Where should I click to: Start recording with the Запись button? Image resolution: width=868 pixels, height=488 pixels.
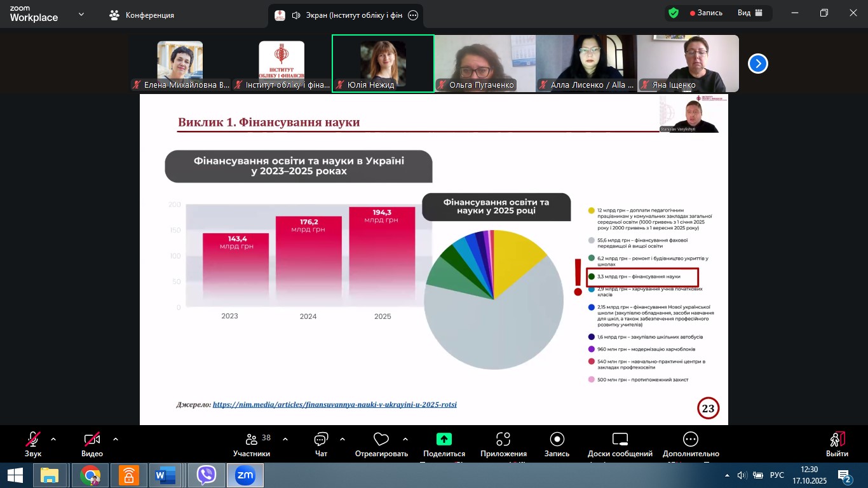557,440
